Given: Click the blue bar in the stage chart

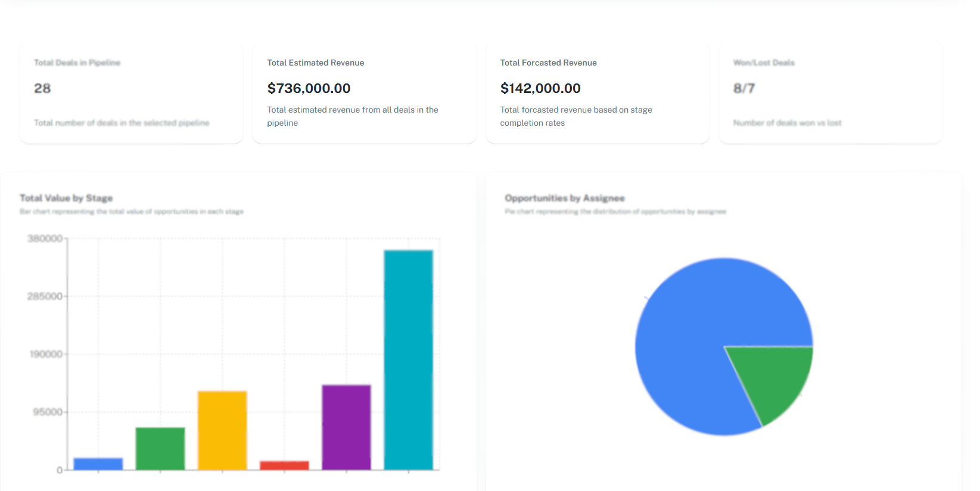Looking at the screenshot, I should coord(98,464).
